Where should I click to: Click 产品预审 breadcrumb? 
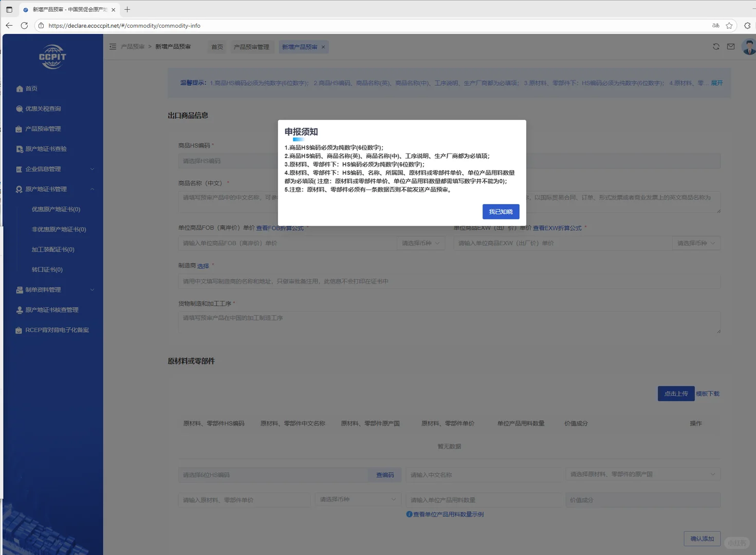point(133,47)
